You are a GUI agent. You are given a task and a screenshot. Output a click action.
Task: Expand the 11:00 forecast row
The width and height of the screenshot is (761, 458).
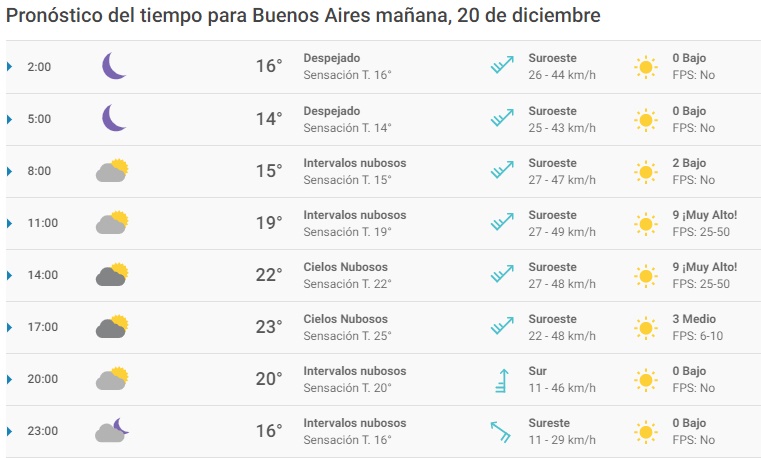pyautogui.click(x=10, y=223)
